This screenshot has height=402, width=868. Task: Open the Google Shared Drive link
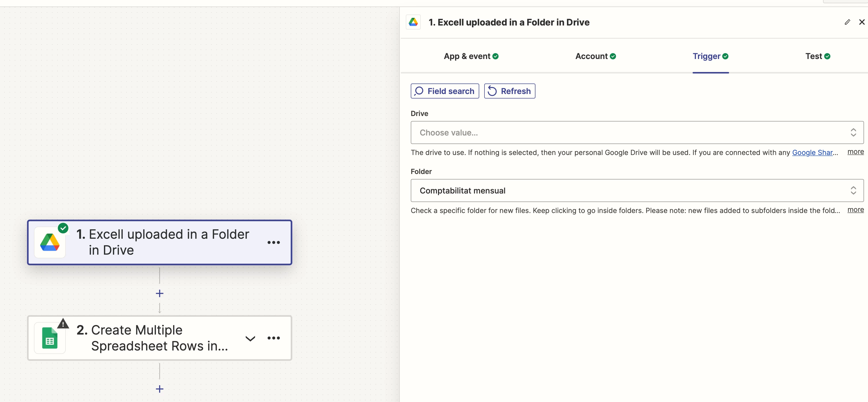coord(812,152)
